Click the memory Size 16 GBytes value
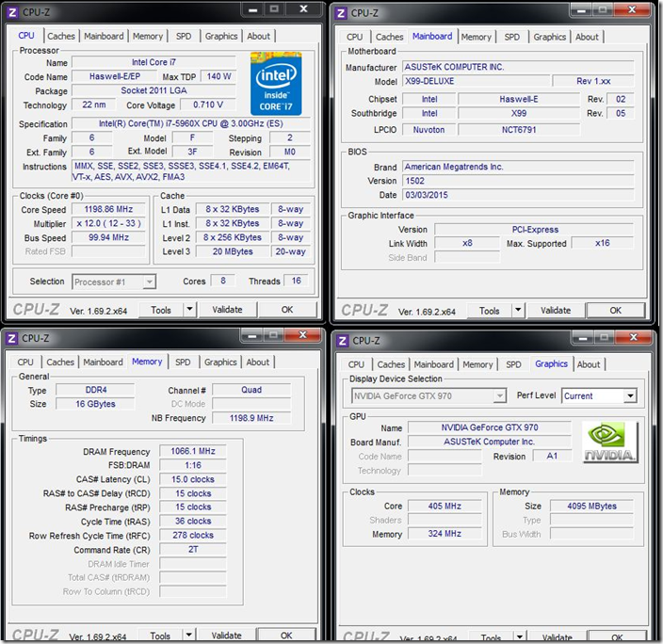 tap(95, 404)
